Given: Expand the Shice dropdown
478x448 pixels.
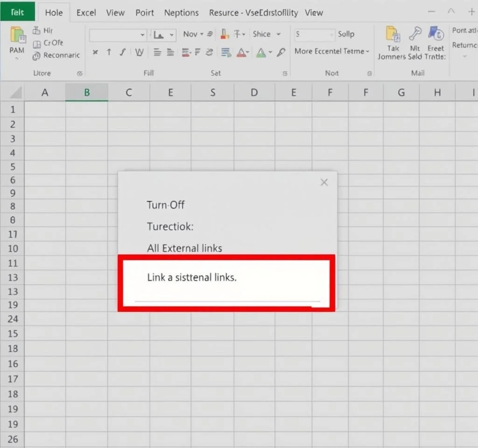Looking at the screenshot, I should (x=279, y=34).
